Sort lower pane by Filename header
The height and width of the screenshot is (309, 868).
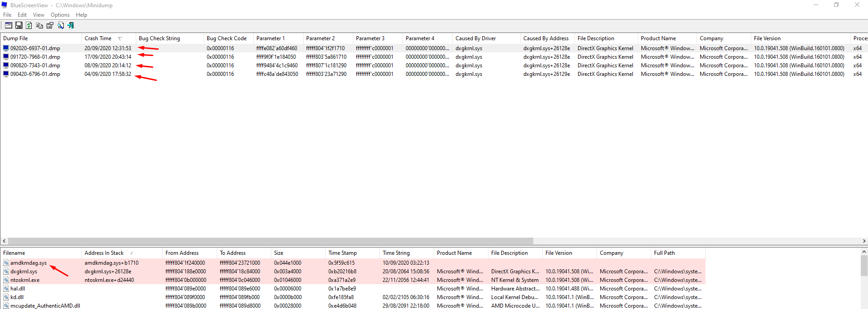pyautogui.click(x=41, y=253)
